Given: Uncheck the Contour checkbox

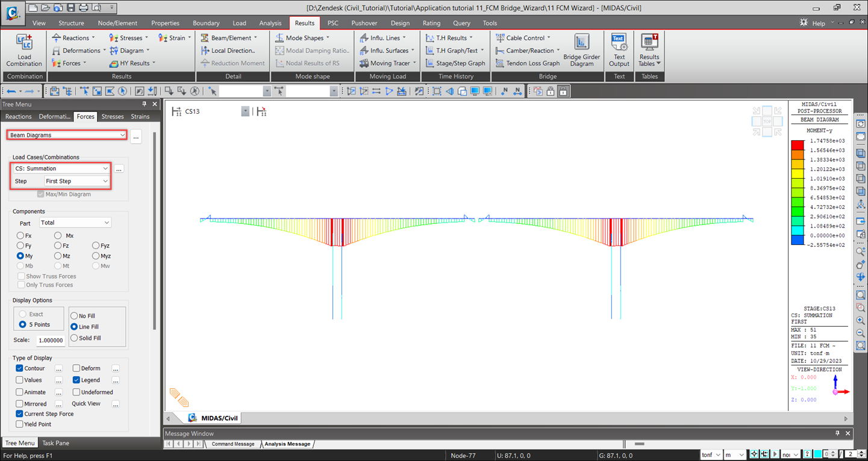Looking at the screenshot, I should coord(20,368).
